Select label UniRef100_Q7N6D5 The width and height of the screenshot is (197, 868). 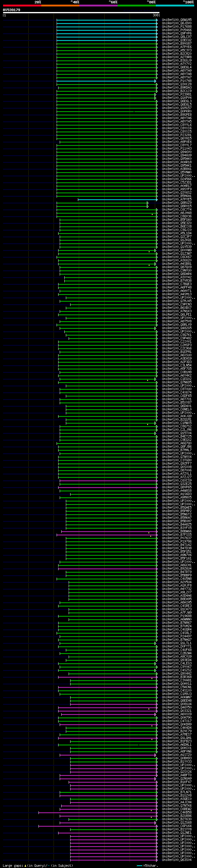pos(177,382)
